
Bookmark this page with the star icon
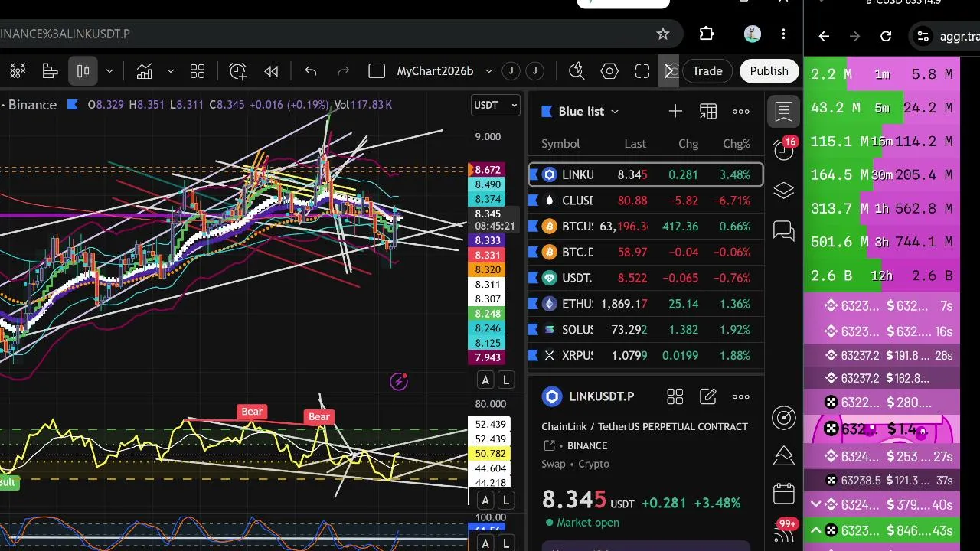click(x=663, y=34)
